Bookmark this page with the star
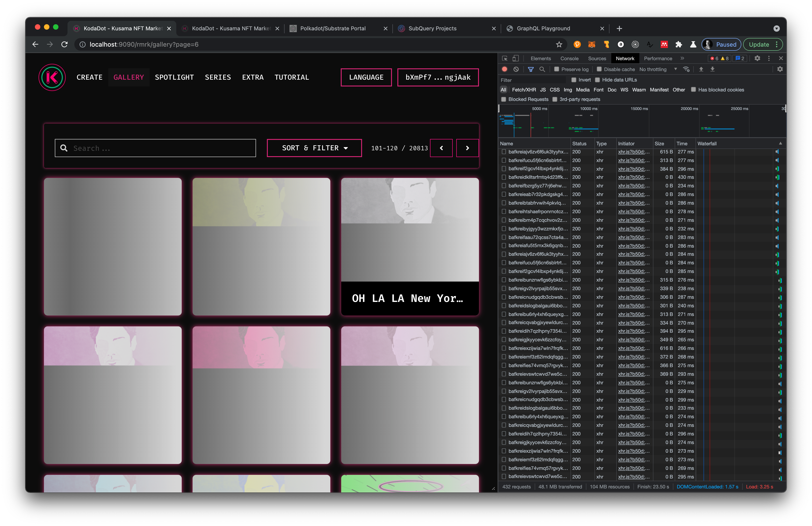This screenshot has height=526, width=812. 558,44
